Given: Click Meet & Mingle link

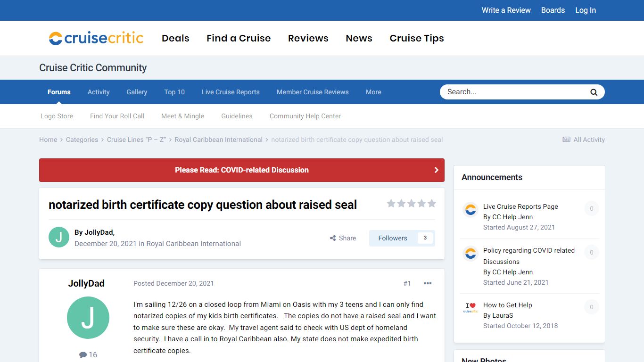Looking at the screenshot, I should [183, 116].
